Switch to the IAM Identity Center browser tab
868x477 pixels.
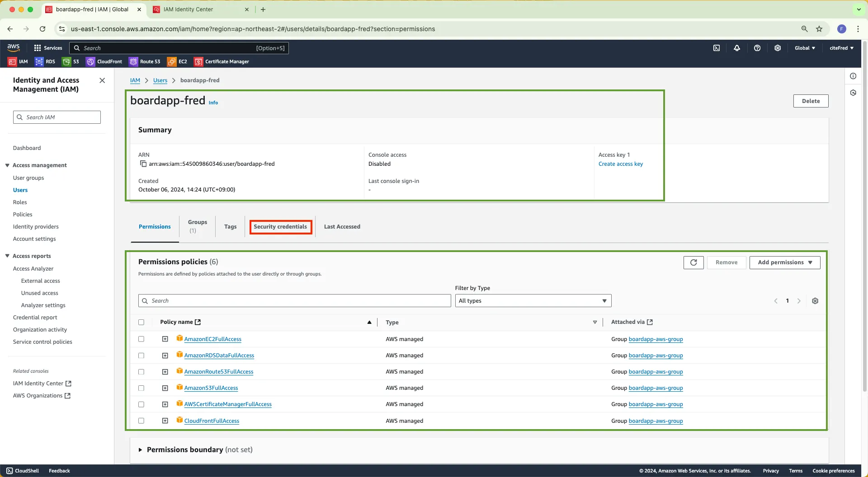(201, 9)
